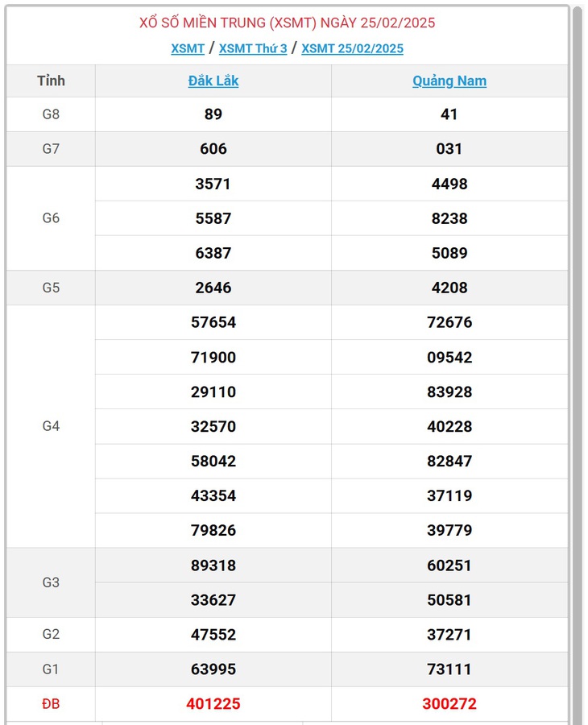Open the Quảng Nam province link
The width and height of the screenshot is (588, 725).
click(x=449, y=81)
